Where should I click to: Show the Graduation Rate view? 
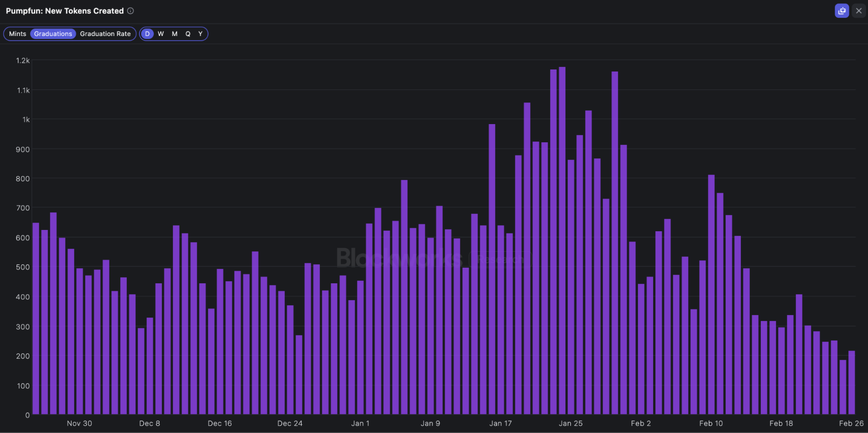[105, 34]
